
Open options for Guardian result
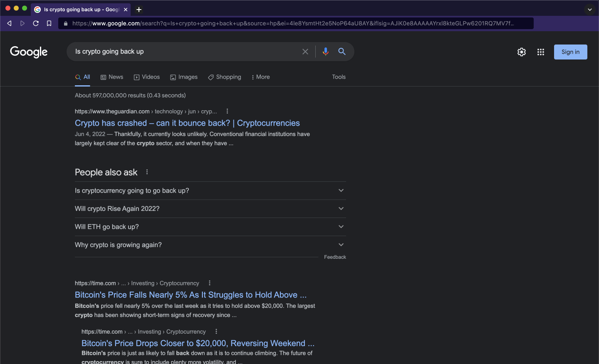point(227,111)
